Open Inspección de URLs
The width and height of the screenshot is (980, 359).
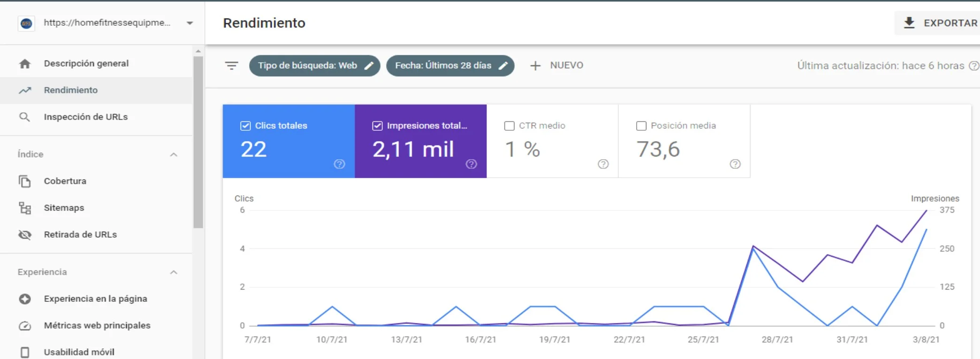[x=85, y=117]
